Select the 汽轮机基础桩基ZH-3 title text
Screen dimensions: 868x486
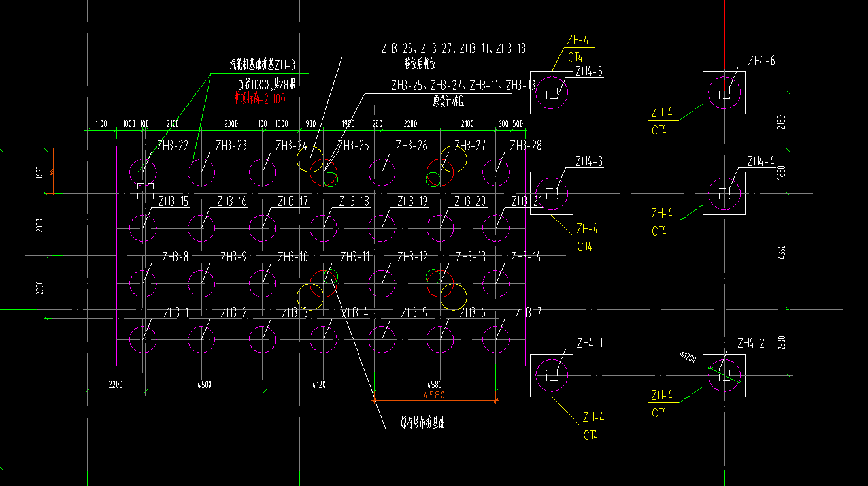(x=262, y=65)
